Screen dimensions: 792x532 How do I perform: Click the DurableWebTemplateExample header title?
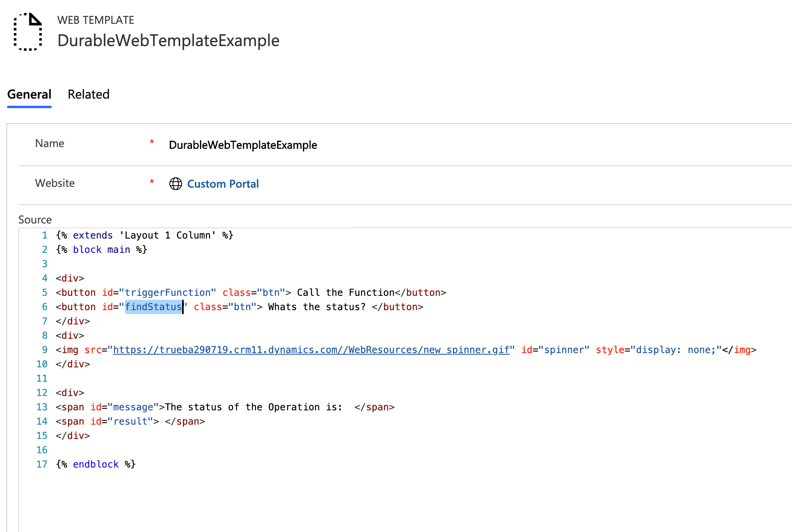point(168,41)
